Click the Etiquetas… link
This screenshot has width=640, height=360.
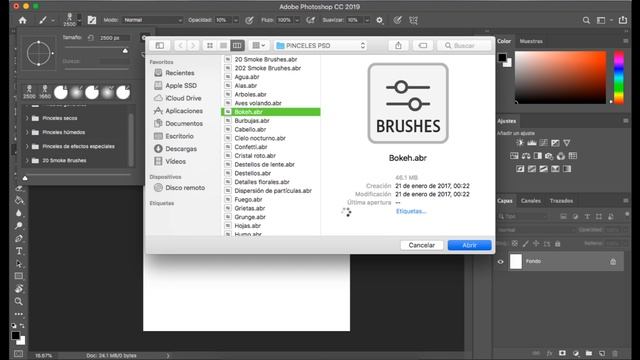[411, 211]
